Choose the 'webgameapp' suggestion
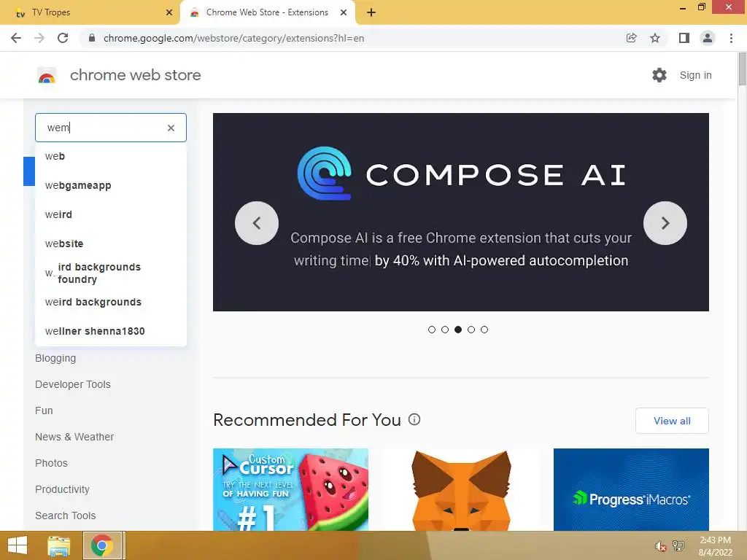The width and height of the screenshot is (747, 560). coord(111,185)
